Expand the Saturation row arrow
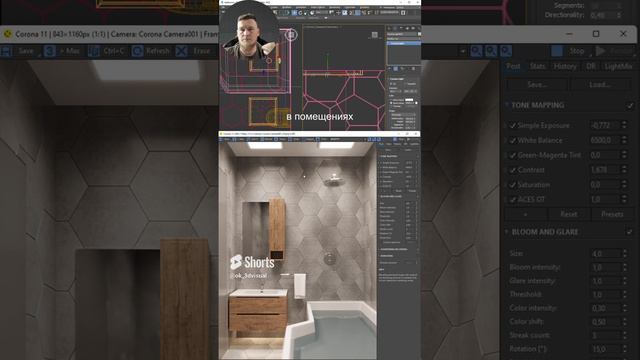Screen dimensions: 640x360 506,185
